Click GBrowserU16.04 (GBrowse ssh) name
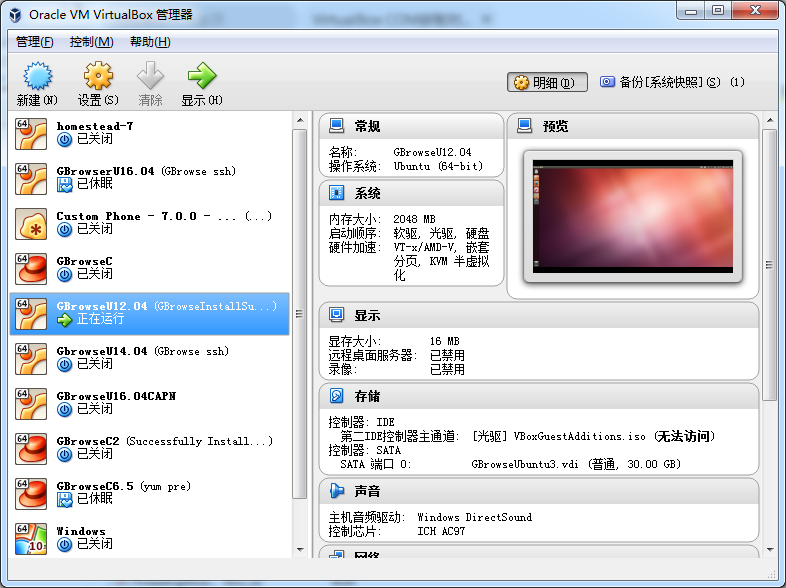The width and height of the screenshot is (786, 588). pyautogui.click(x=146, y=171)
